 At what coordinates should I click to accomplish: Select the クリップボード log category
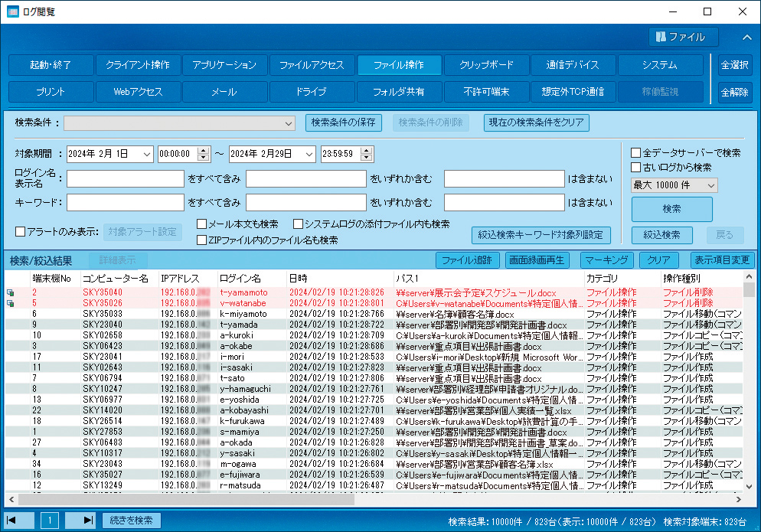click(x=486, y=65)
